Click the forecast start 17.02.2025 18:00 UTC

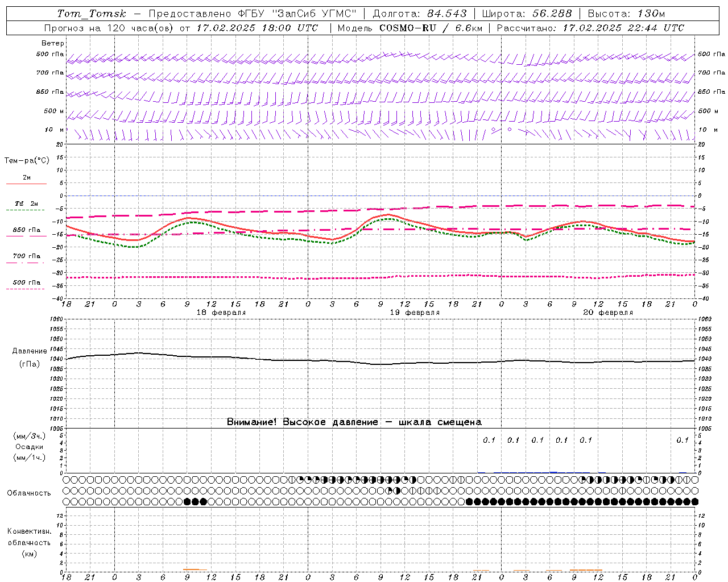(257, 28)
